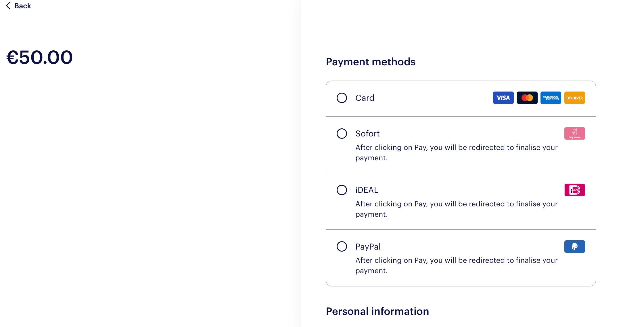The image size is (644, 327).
Task: Select the Card radio button
Action: click(342, 98)
